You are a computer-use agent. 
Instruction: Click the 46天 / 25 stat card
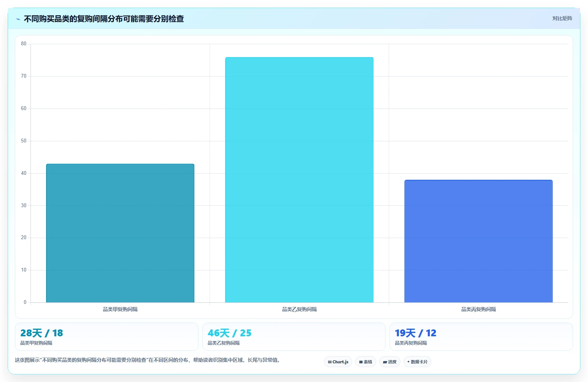pyautogui.click(x=294, y=337)
